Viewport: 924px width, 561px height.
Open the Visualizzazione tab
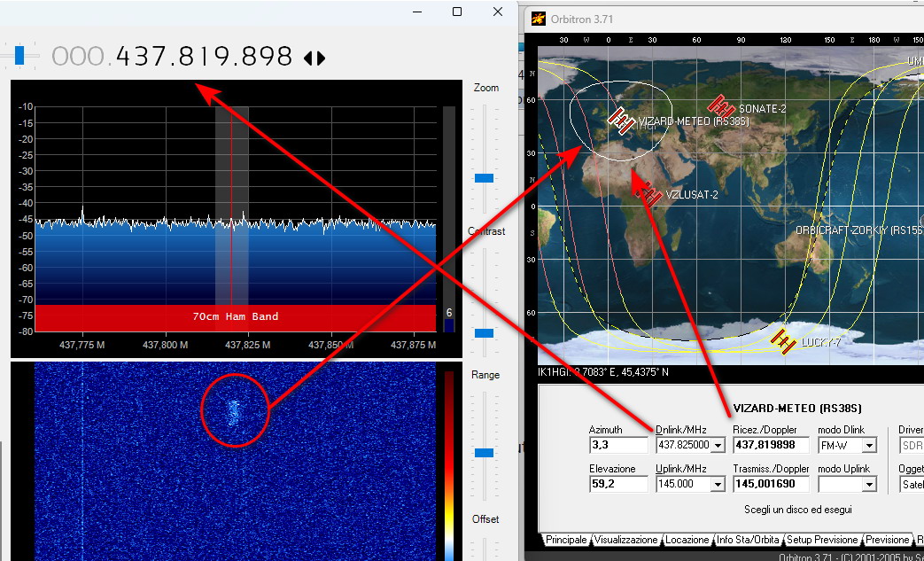click(x=625, y=540)
